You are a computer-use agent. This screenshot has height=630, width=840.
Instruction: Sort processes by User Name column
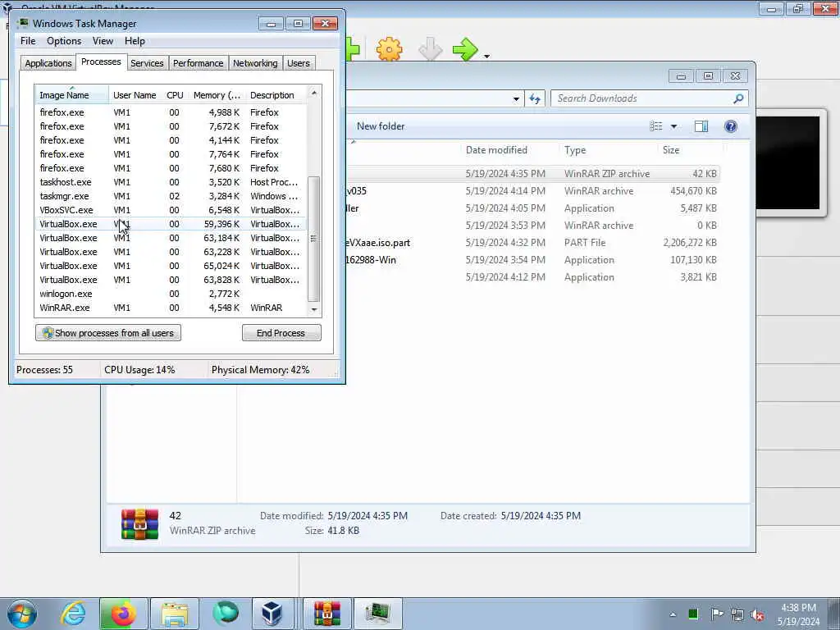(x=135, y=95)
